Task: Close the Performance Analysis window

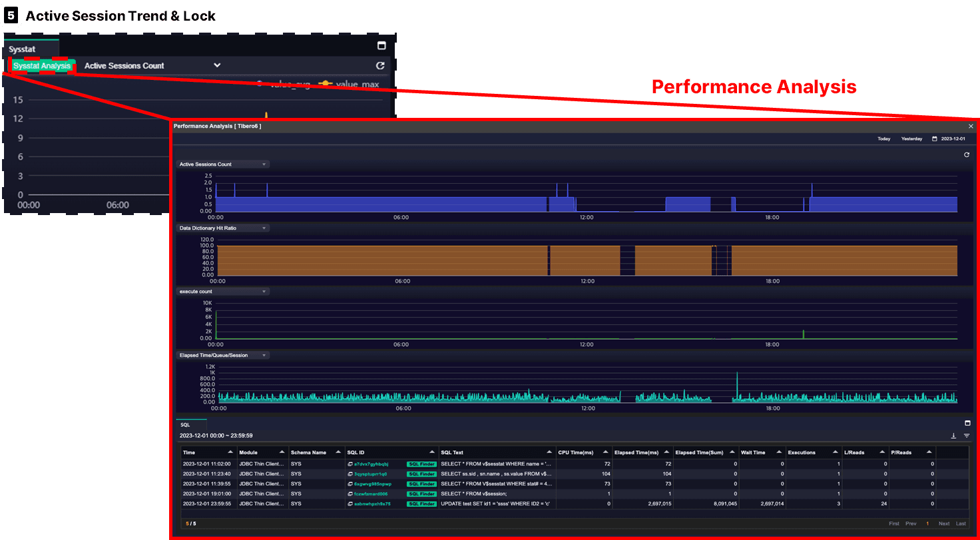Action: coord(971,126)
